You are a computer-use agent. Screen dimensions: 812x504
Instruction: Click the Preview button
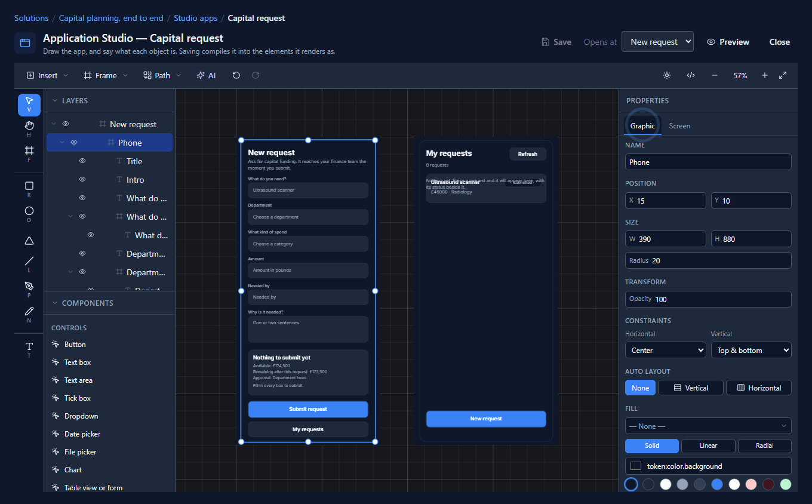click(728, 42)
